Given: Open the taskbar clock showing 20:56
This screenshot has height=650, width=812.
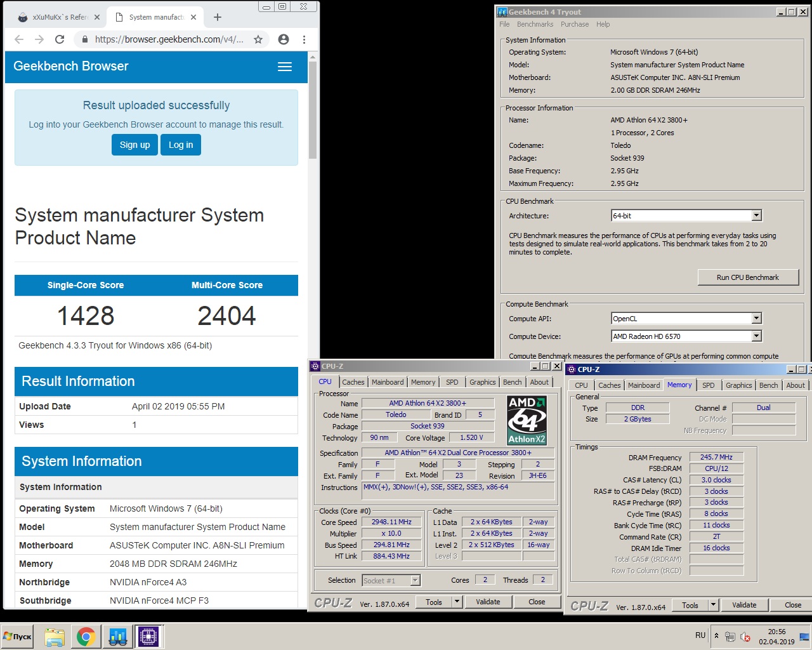Looking at the screenshot, I should 776,637.
